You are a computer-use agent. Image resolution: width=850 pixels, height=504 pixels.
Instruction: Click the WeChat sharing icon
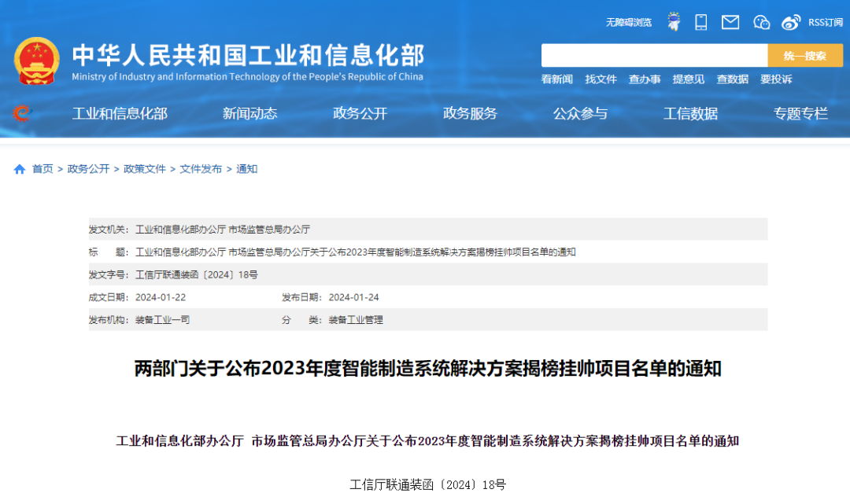point(761,22)
